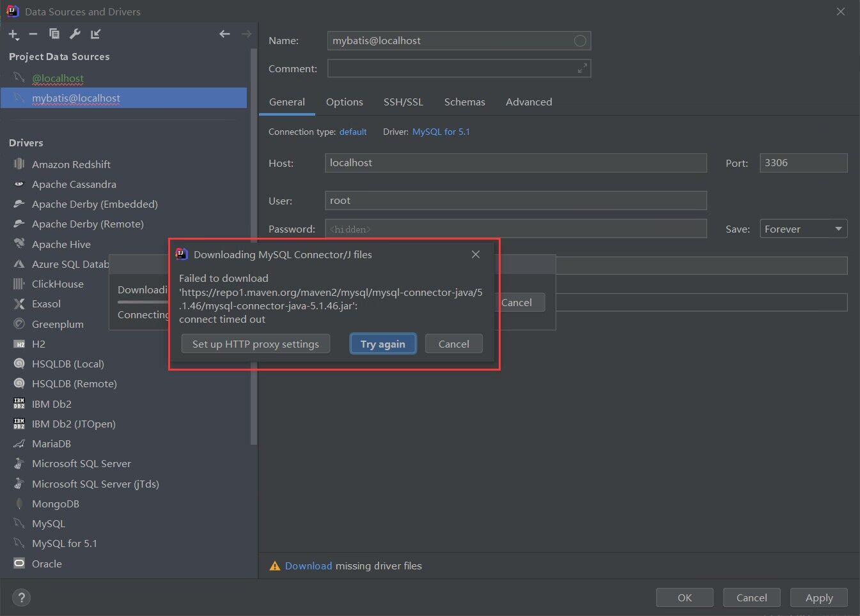Select the HSQLDB (Local) driver icon
The image size is (860, 616).
(19, 364)
